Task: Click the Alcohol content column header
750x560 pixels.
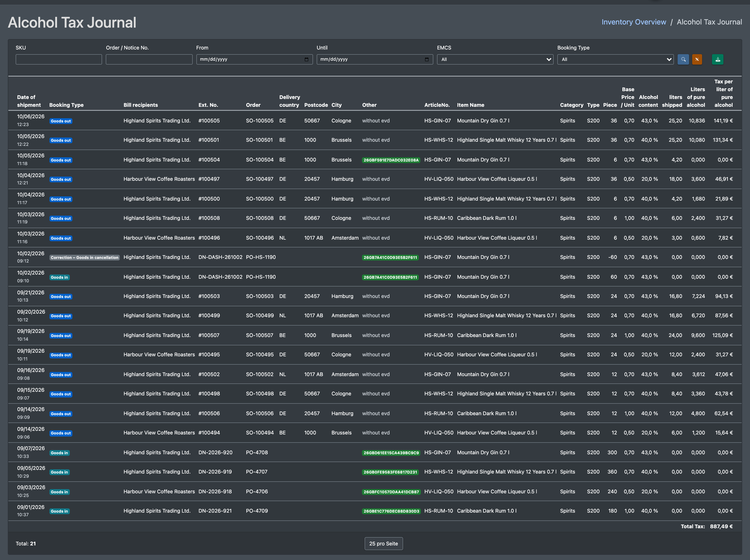Action: coord(648,101)
